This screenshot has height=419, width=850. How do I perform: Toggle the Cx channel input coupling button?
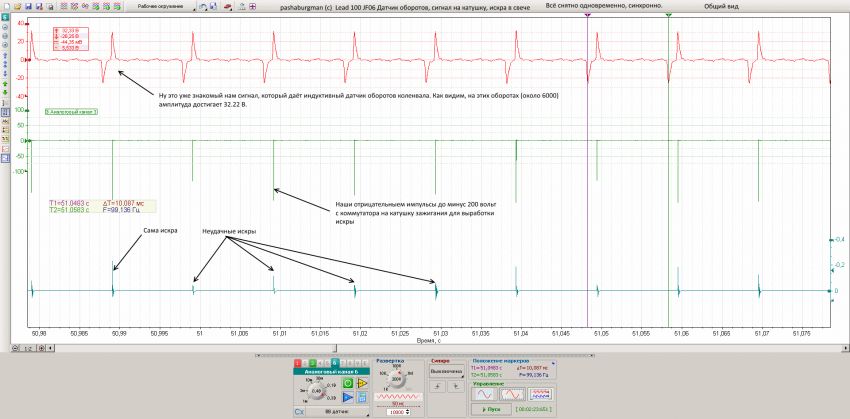pyautogui.click(x=299, y=411)
